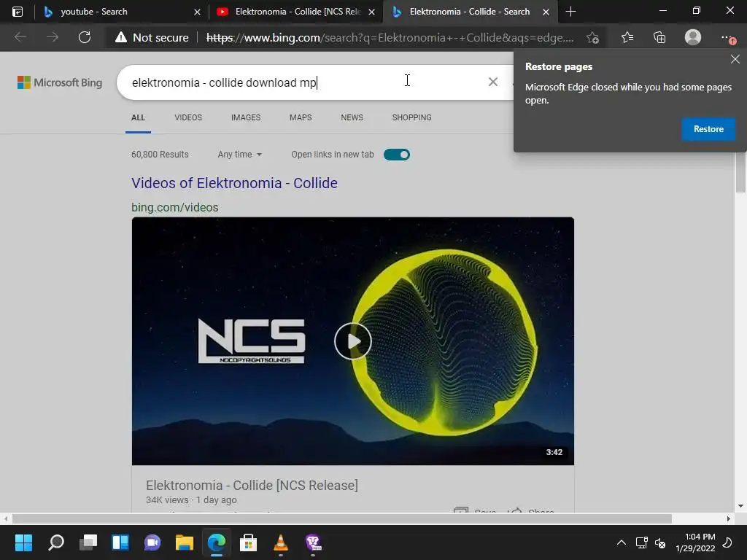Select the IMAGES results tab
Viewport: 747px width, 560px height.
coord(246,117)
